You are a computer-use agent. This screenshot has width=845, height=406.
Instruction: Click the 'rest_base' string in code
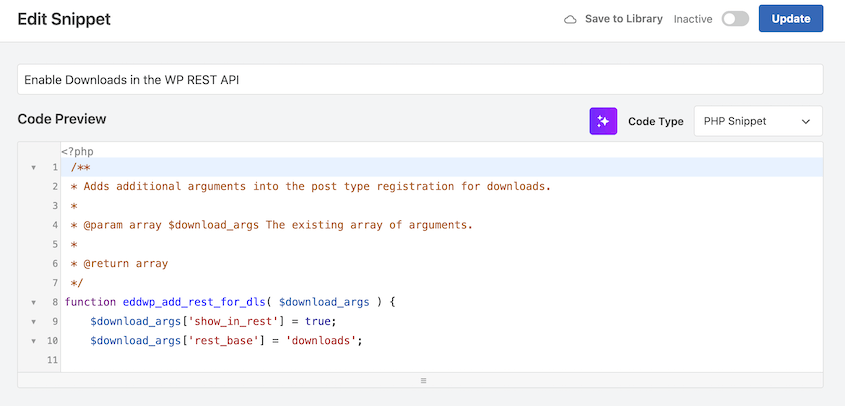(224, 341)
